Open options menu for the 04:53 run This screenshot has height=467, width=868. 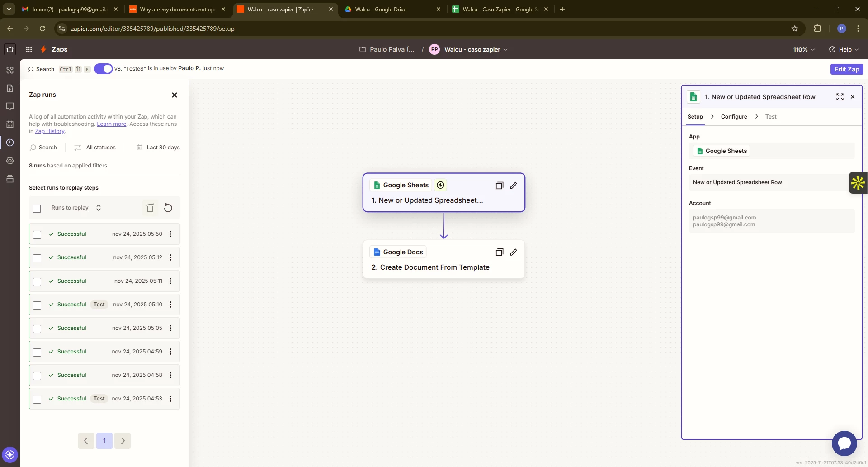tap(170, 399)
